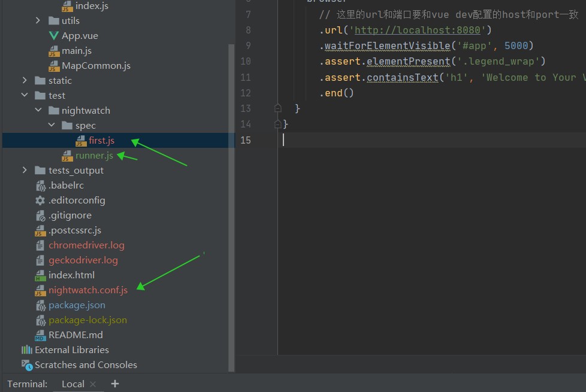The width and height of the screenshot is (586, 392).
Task: Click the first.js file icon
Action: [x=81, y=141]
